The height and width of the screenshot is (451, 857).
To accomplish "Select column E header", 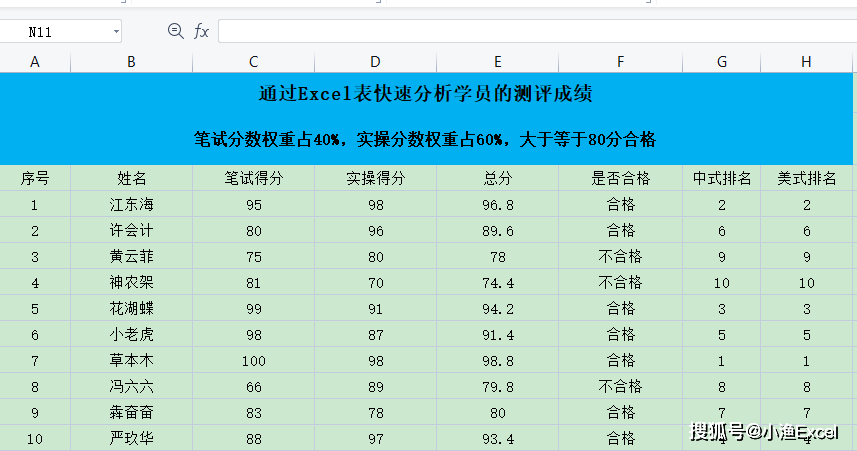I will (x=497, y=62).
